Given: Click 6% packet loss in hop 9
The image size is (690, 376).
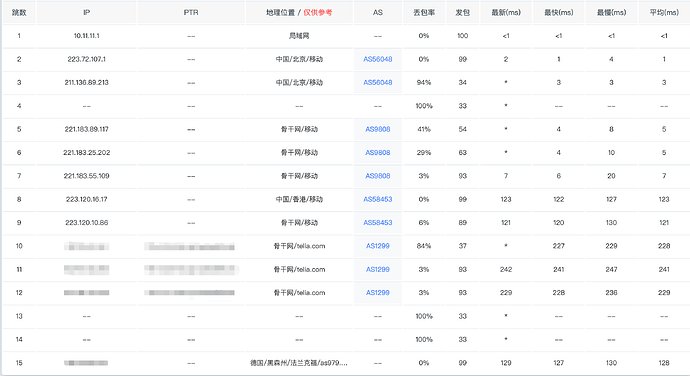Looking at the screenshot, I should coord(424,222).
